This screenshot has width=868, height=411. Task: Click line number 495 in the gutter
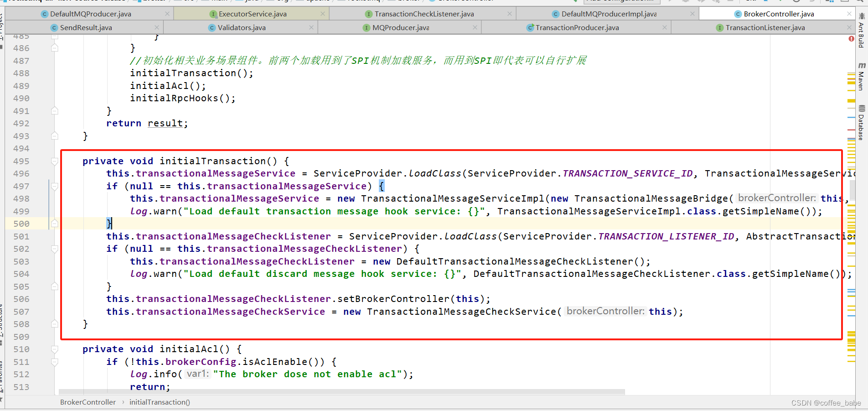21,161
